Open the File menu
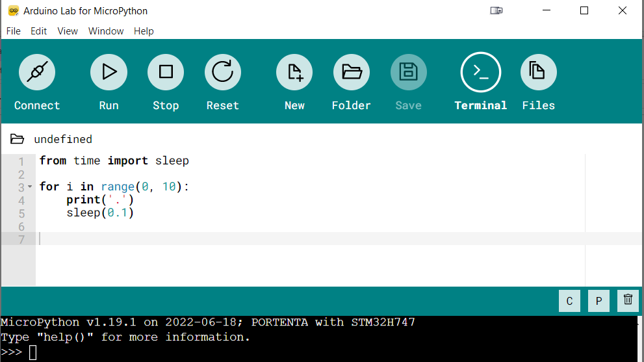 pyautogui.click(x=14, y=31)
